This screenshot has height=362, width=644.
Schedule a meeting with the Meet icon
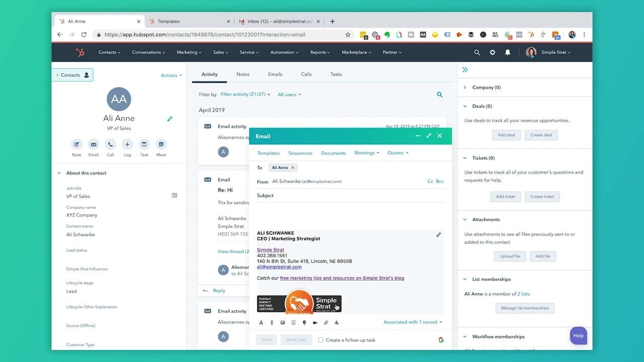pos(161,144)
